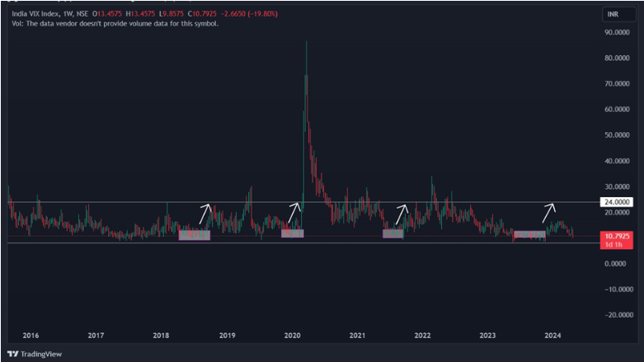
Task: Select the gray rectangle near 2020
Action: [x=293, y=233]
